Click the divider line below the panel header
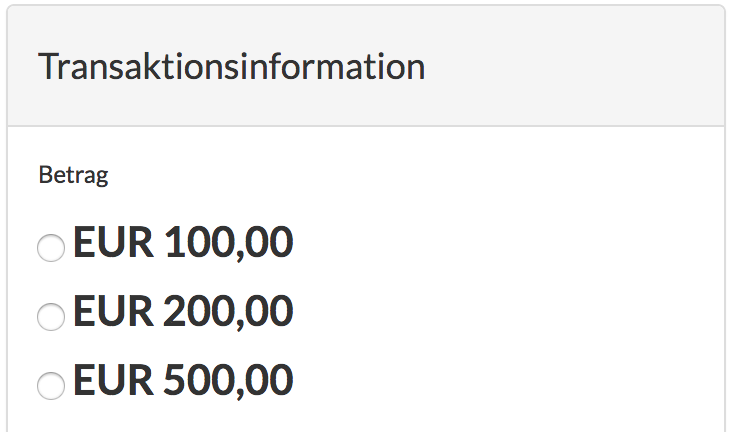The width and height of the screenshot is (734, 432). point(366,126)
